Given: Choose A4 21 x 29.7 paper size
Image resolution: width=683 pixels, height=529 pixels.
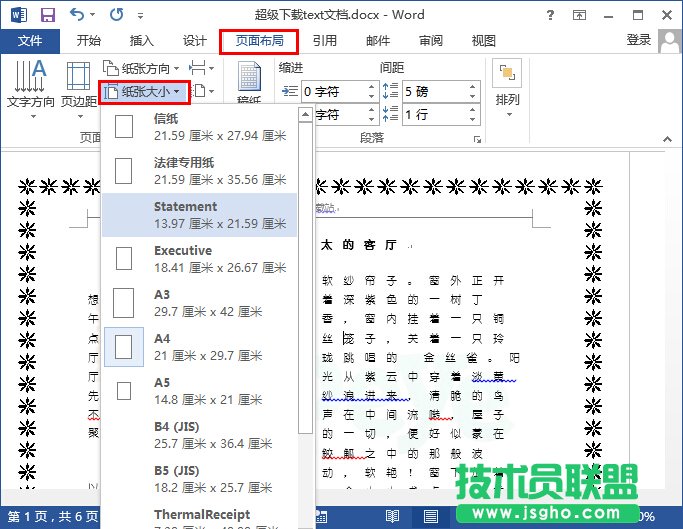Looking at the screenshot, I should tap(200, 347).
